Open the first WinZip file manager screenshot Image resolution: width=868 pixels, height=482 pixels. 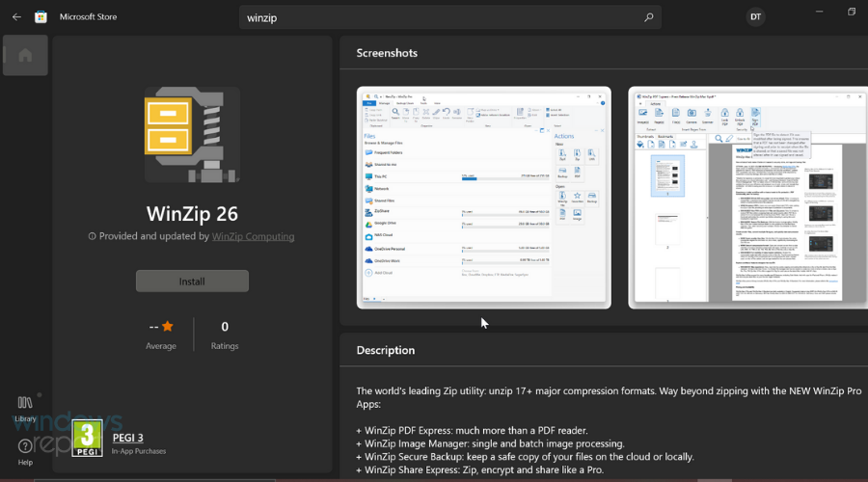[x=483, y=198]
